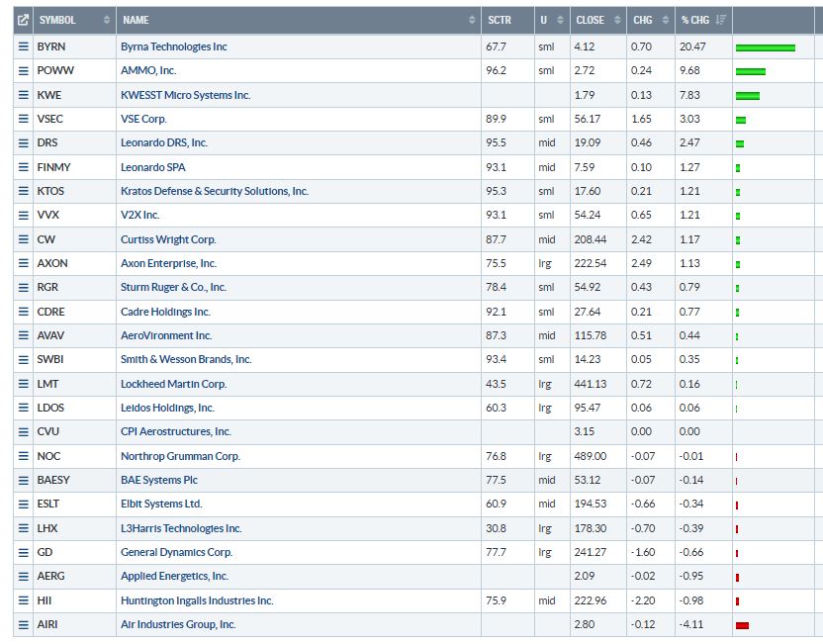
Task: Open Northrop Grumman Corp. link
Action: tap(181, 456)
